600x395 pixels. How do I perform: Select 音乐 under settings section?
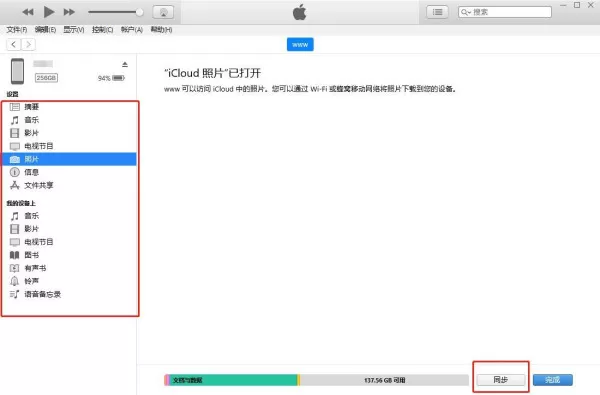click(69, 120)
